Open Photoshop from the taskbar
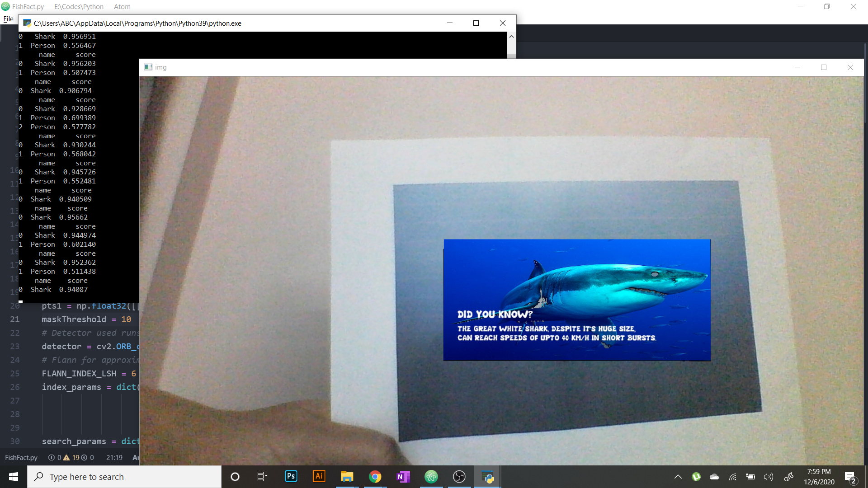868x488 pixels. coord(291,477)
